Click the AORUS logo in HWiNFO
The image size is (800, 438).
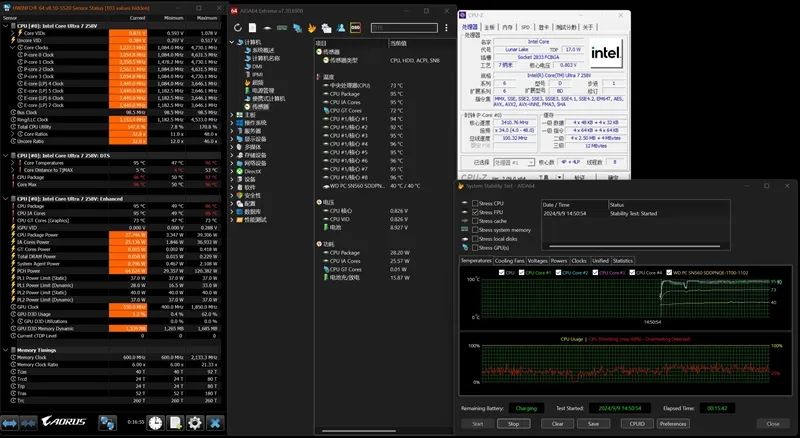coord(64,422)
